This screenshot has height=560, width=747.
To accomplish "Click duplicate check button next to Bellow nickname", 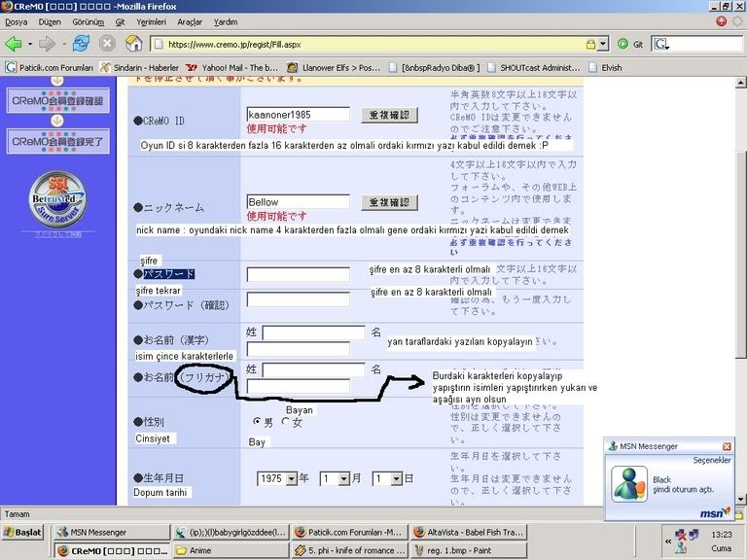I will click(x=389, y=202).
